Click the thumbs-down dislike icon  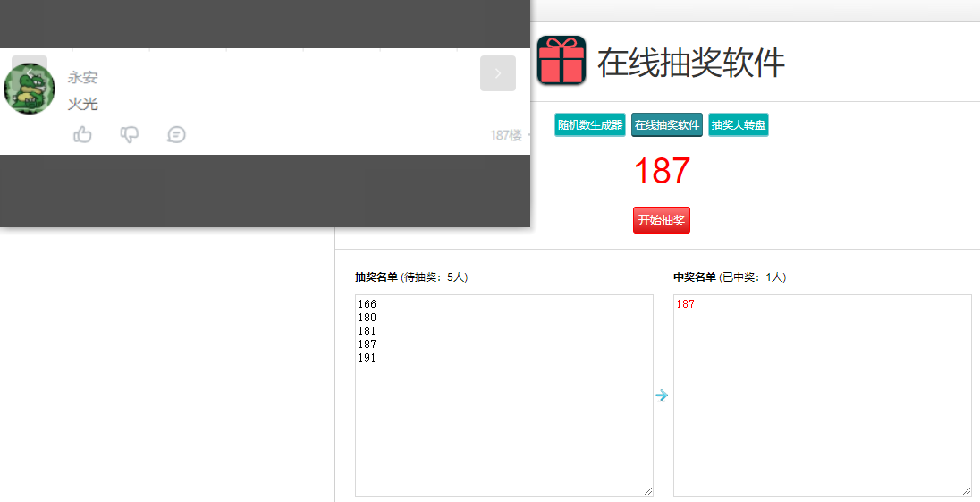[x=130, y=134]
